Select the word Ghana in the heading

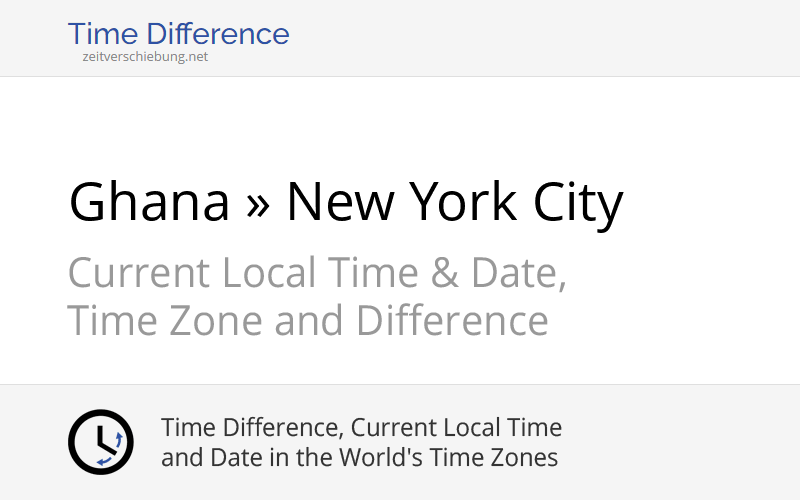point(150,203)
